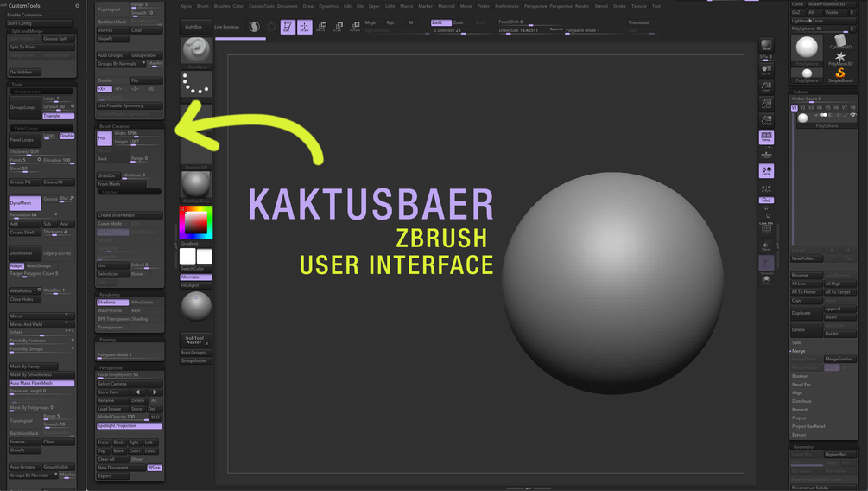Open the Brush menu
This screenshot has width=868, height=491.
pos(203,6)
